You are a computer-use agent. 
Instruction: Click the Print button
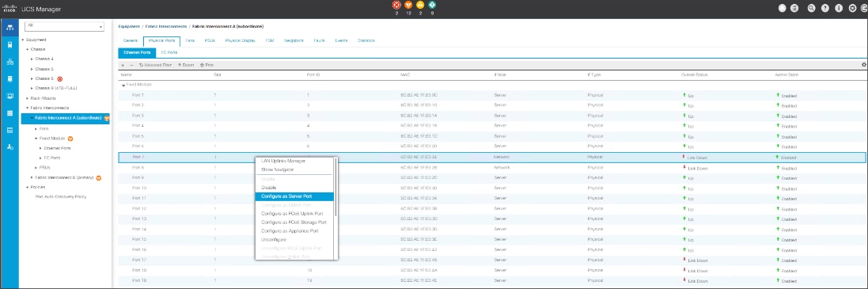click(207, 66)
